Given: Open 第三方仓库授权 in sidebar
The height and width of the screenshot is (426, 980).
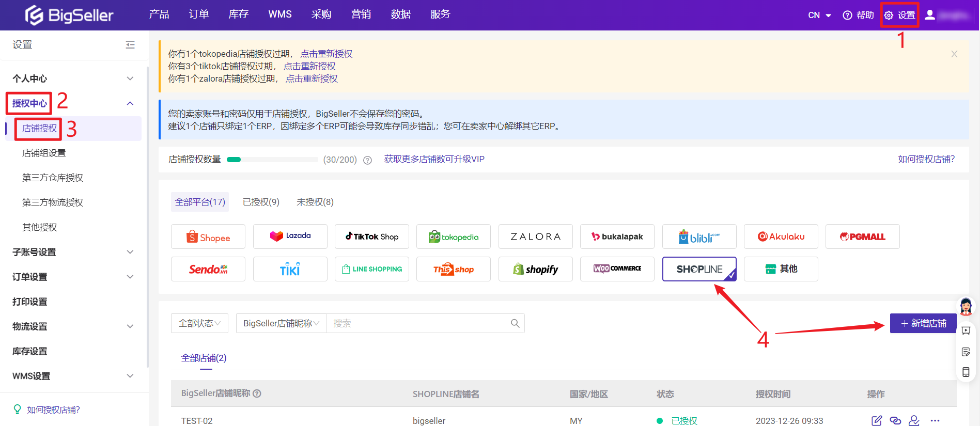Looking at the screenshot, I should (53, 178).
